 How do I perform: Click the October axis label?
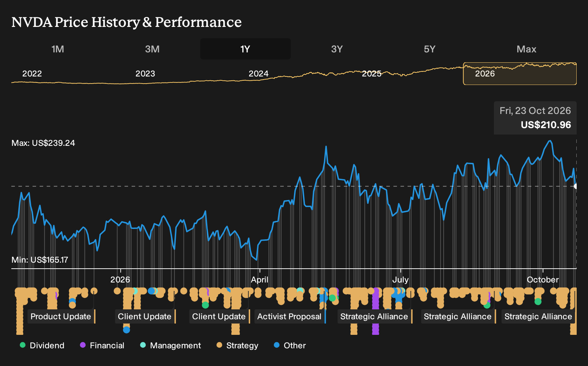point(543,280)
